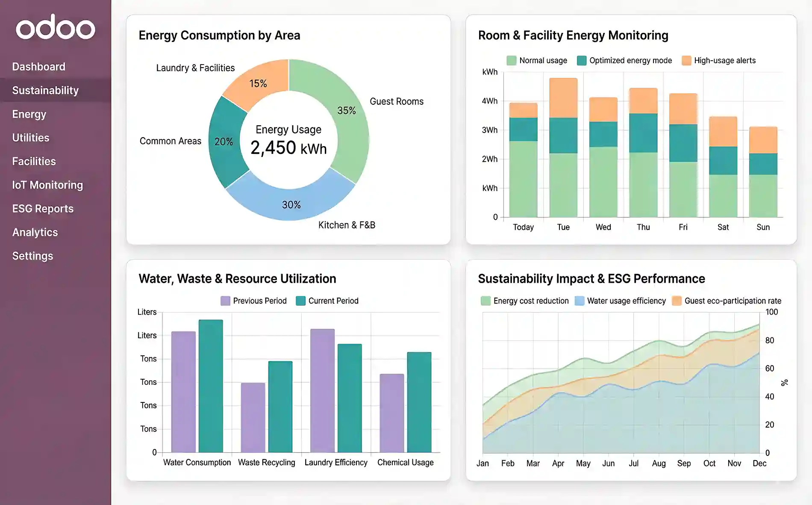Open the Analytics section
812x505 pixels.
tap(35, 232)
